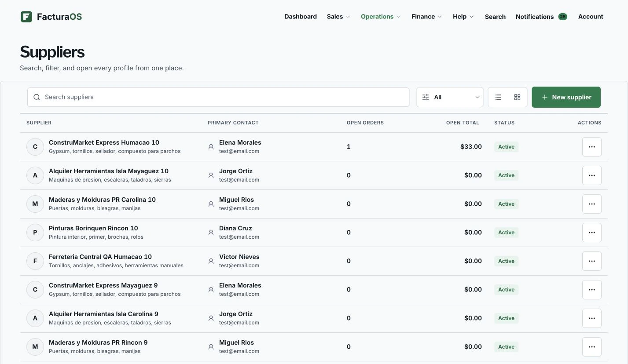Open Notifications
Viewport: 628px width, 364px height.
pyautogui.click(x=535, y=17)
